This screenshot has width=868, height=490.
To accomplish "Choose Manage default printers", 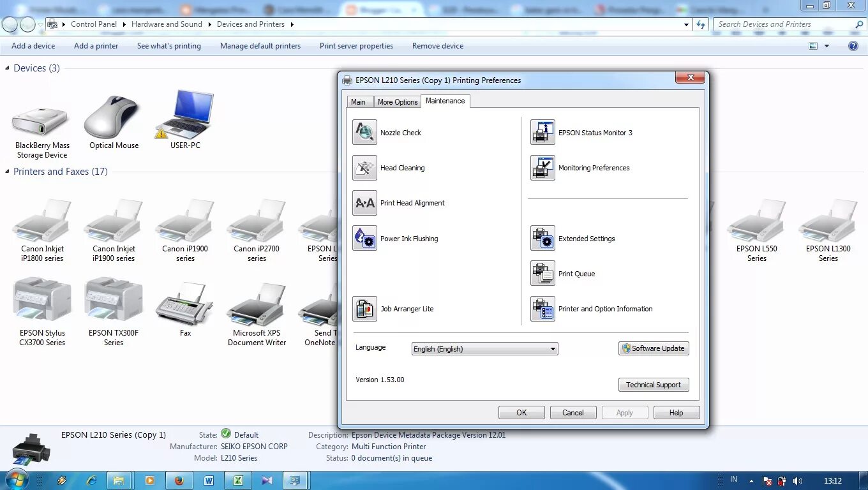I will [x=260, y=46].
